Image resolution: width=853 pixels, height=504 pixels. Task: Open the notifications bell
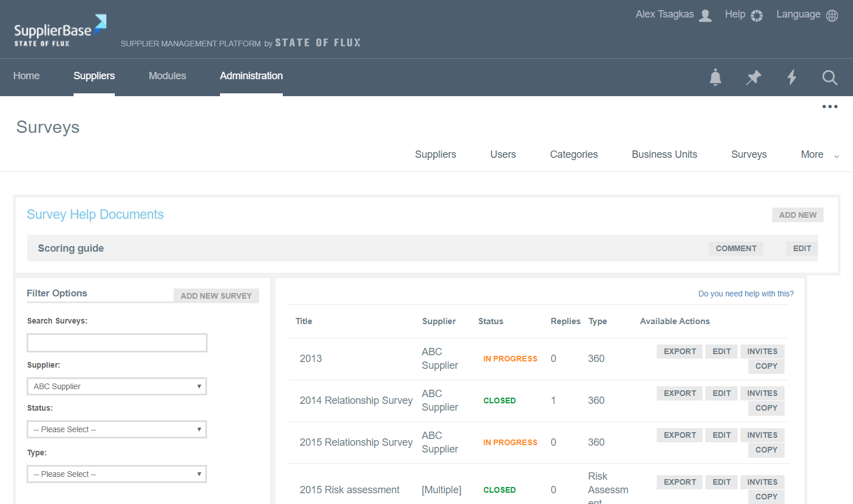(x=715, y=77)
